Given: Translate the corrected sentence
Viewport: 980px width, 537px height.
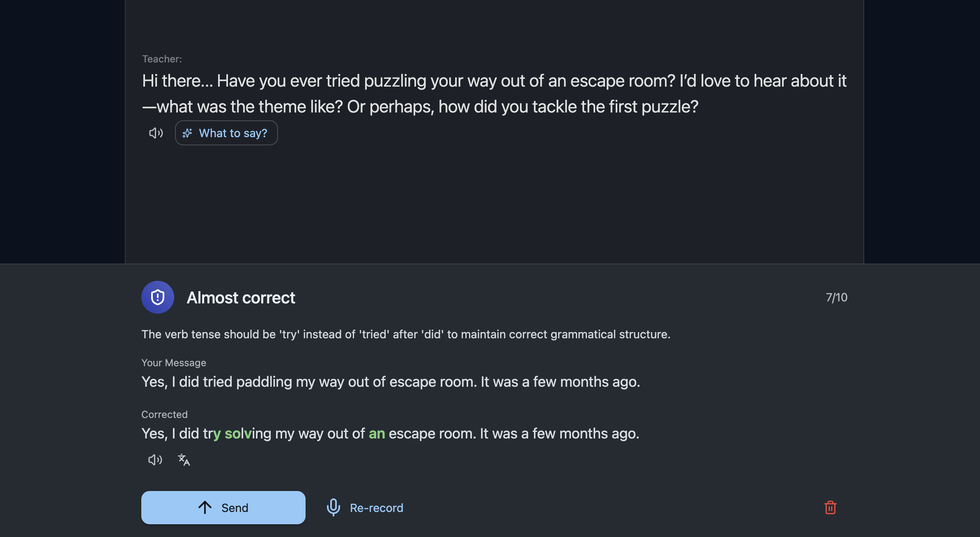Looking at the screenshot, I should point(184,460).
